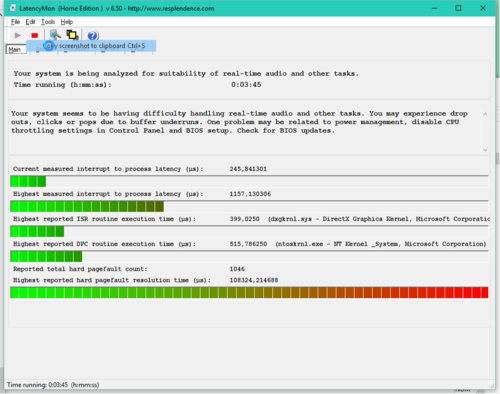The width and height of the screenshot is (500, 394).
Task: Copy screenshot to clipboard toolbar icon
Action: point(72,34)
